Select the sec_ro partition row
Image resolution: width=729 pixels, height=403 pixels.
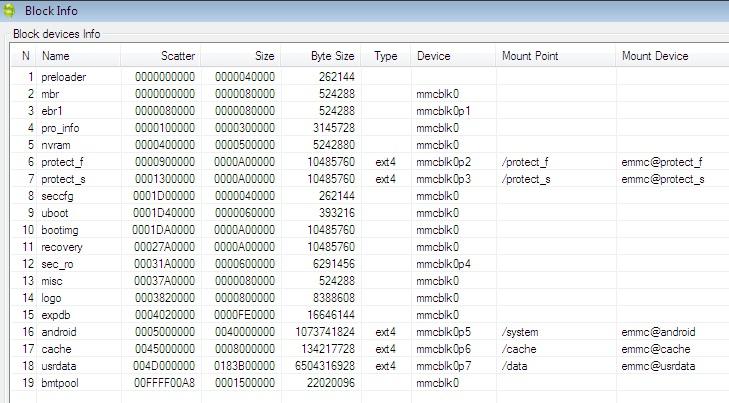click(370, 264)
